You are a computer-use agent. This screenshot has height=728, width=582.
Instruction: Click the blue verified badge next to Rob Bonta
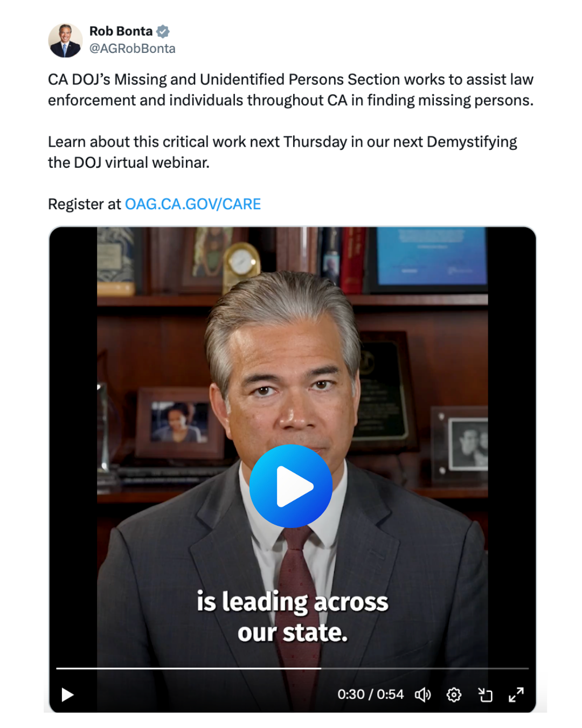tap(163, 32)
